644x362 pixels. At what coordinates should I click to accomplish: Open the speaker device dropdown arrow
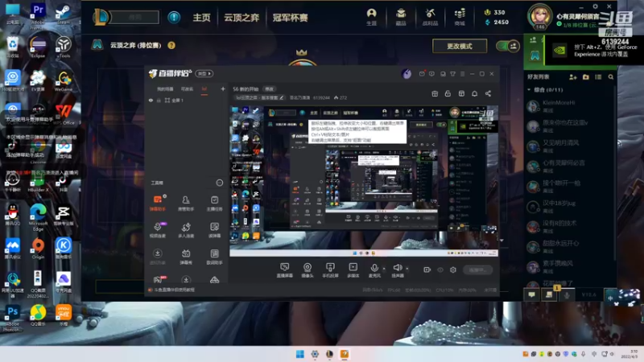tap(407, 269)
